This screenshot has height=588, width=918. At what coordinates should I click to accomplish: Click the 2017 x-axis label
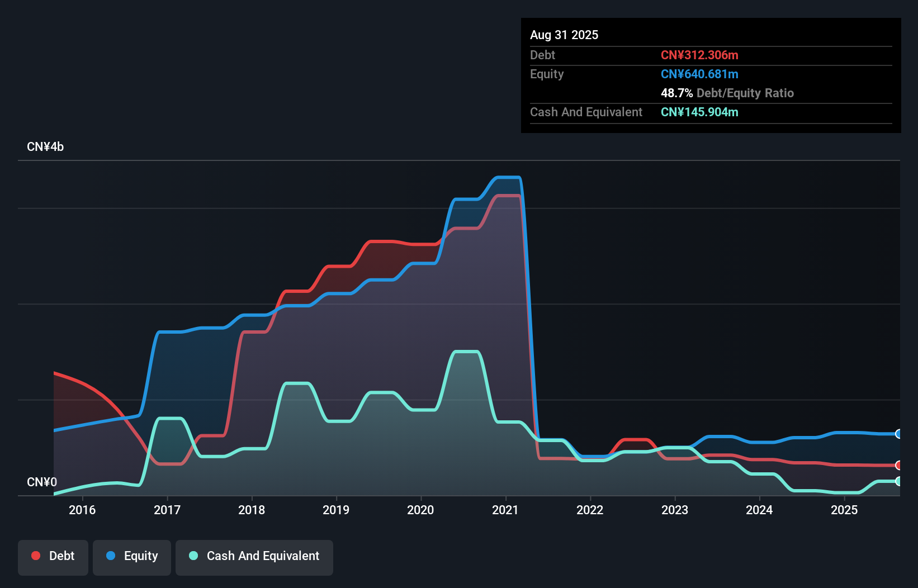167,510
